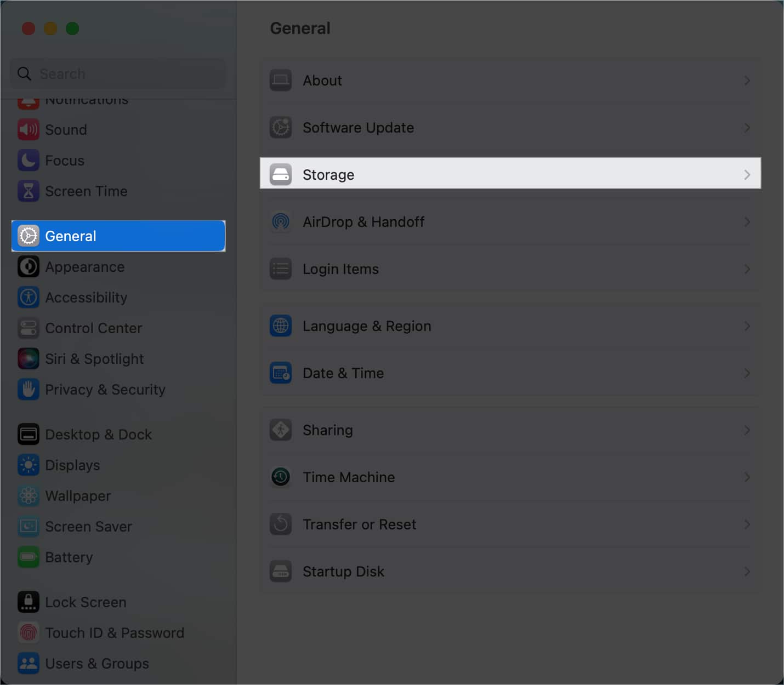Click the Desktop & Dock icon
The width and height of the screenshot is (784, 685).
29,435
